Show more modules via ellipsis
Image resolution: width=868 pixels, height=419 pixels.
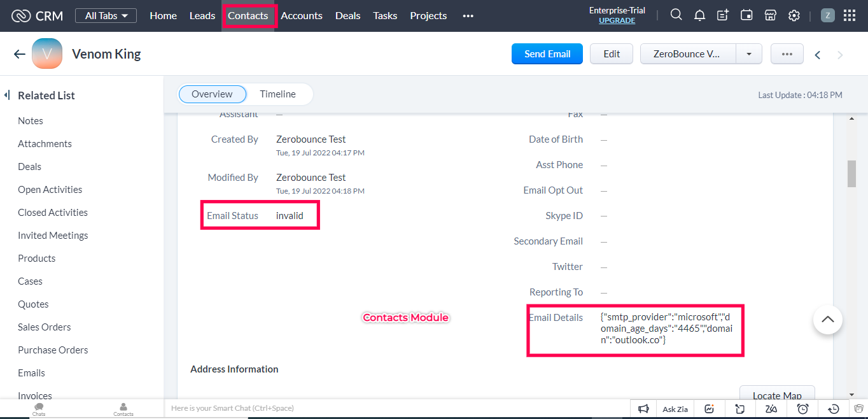click(468, 16)
